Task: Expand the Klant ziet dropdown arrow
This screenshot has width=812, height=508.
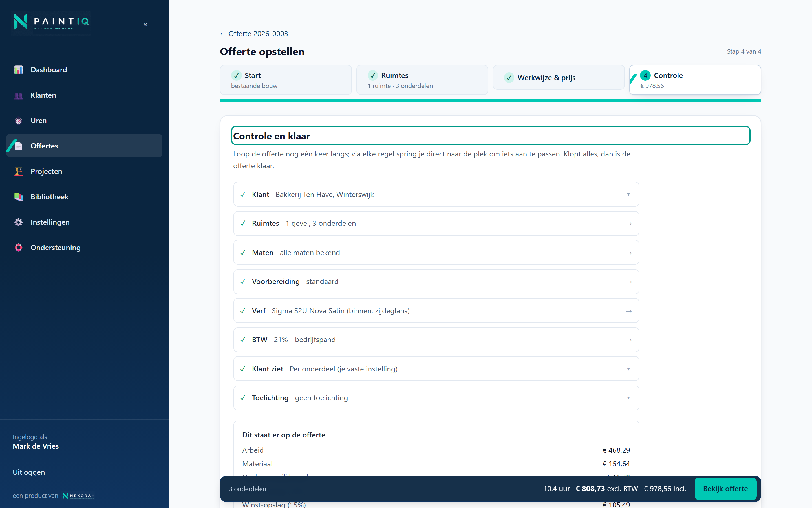Action: [x=628, y=369]
